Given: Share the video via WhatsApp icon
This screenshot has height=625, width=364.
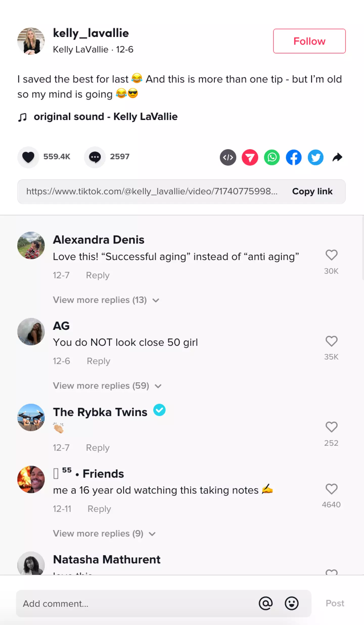Looking at the screenshot, I should [x=272, y=157].
